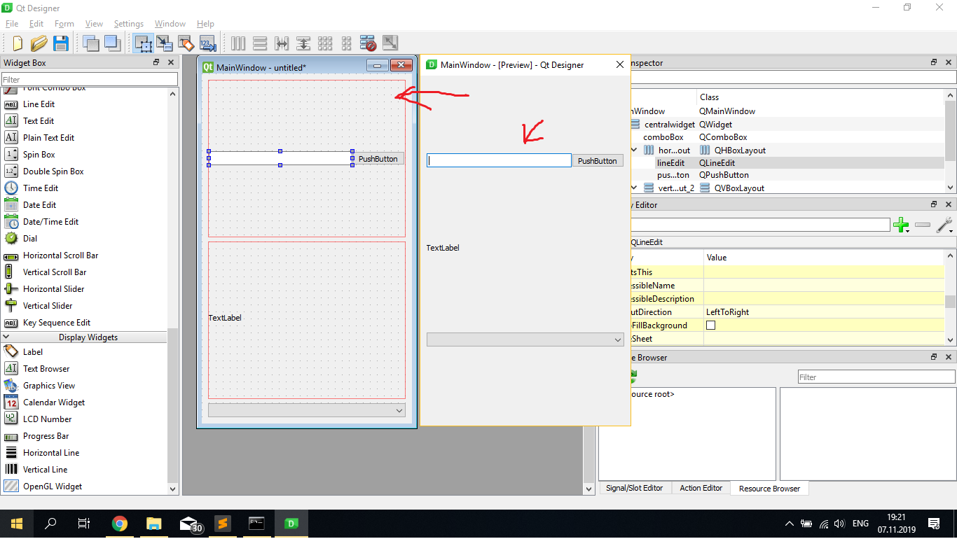Screen dimensions: 957x560
Task: Select the Edit Widgets mode icon
Action: (143, 43)
